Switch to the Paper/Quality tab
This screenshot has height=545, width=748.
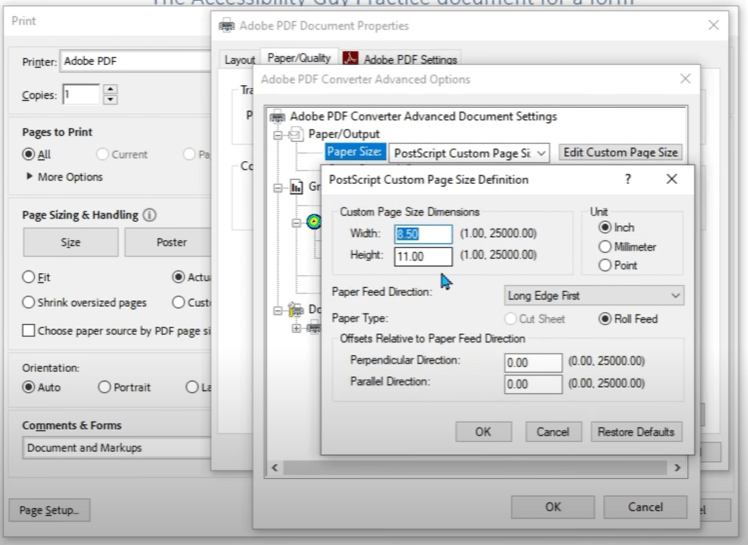pyautogui.click(x=299, y=58)
